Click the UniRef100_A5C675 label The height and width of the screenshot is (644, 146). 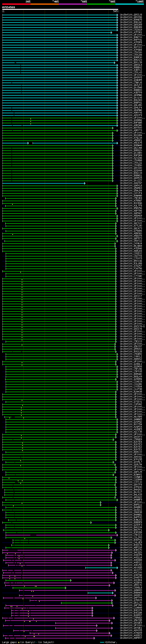point(131,143)
